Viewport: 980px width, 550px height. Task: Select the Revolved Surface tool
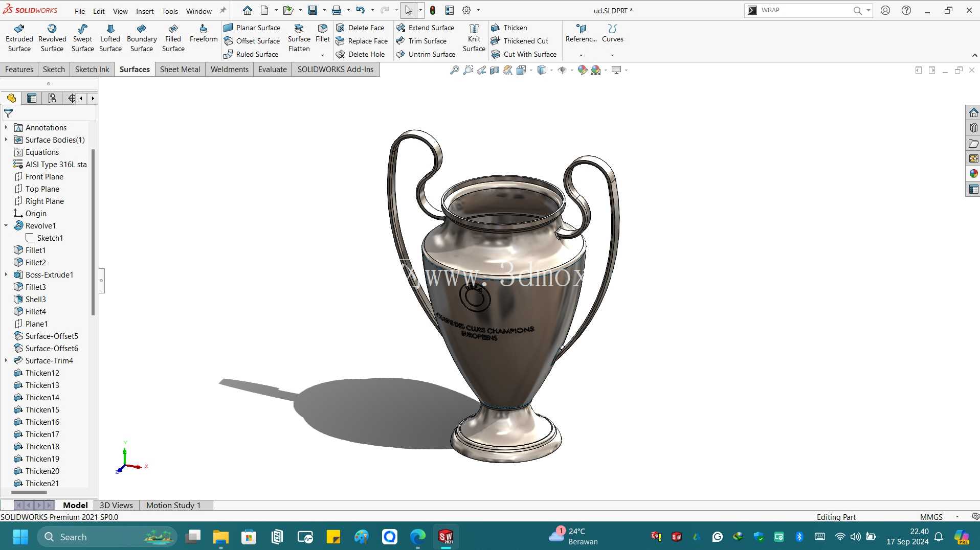pyautogui.click(x=52, y=38)
